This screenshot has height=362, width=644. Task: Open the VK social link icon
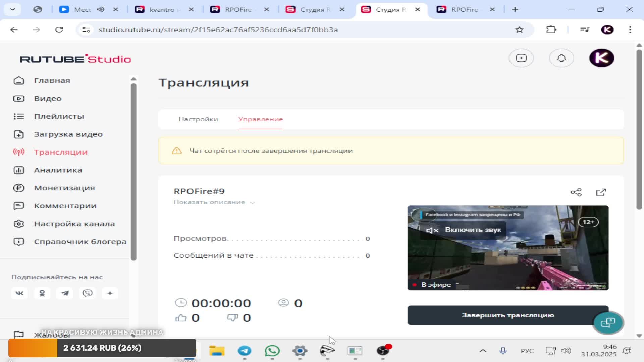coord(19,293)
